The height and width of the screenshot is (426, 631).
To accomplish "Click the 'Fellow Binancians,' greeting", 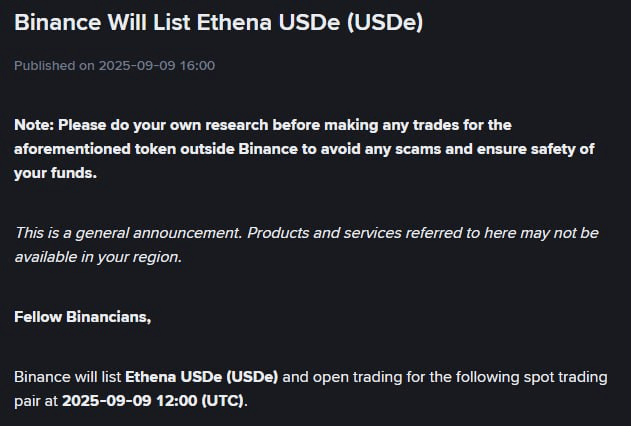I will pos(82,317).
